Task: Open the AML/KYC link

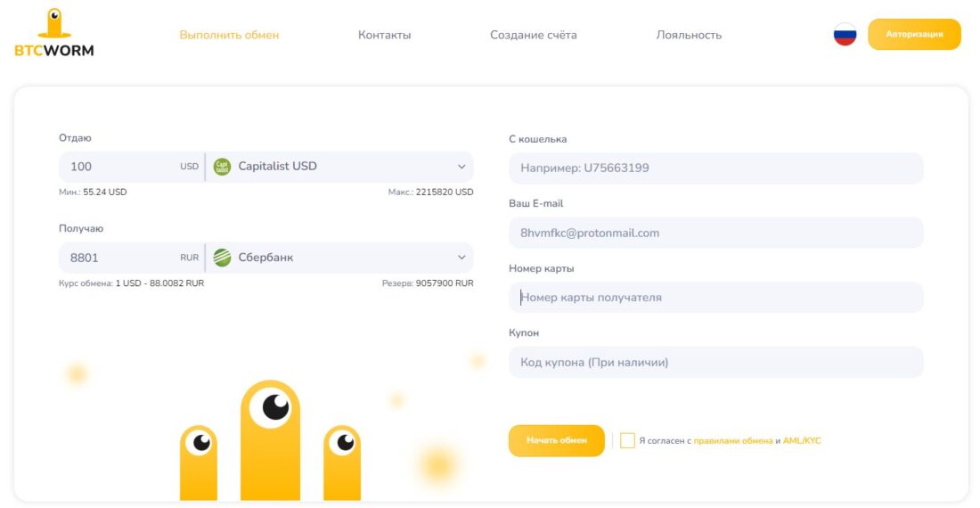Action: tap(802, 441)
